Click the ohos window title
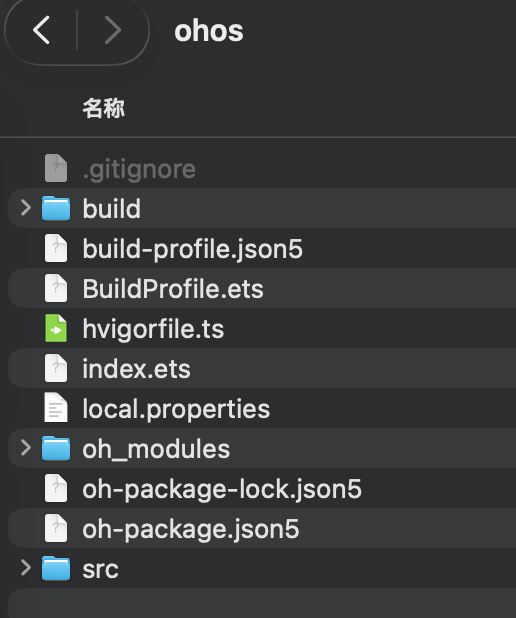 (209, 31)
